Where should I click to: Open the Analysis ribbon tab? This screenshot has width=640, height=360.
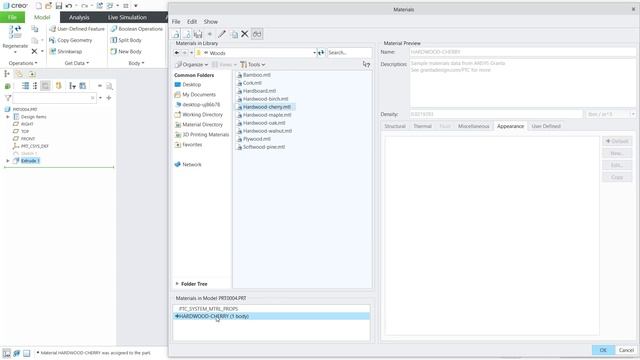point(79,17)
